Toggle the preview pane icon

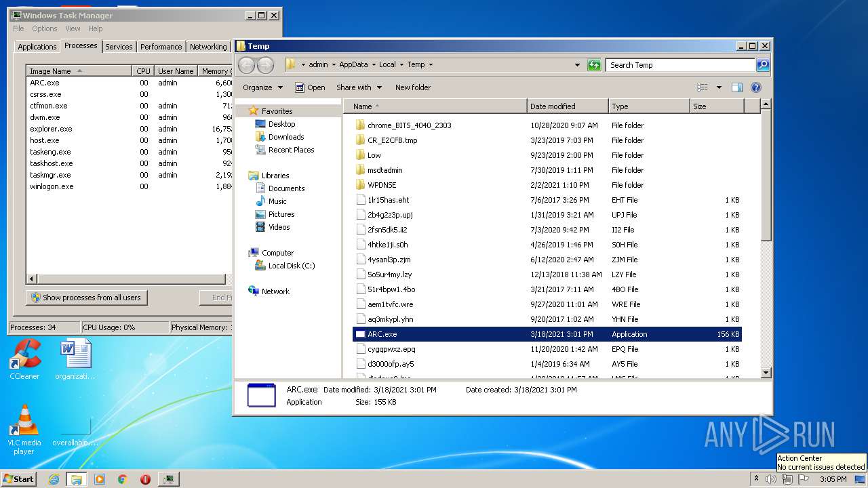tap(737, 87)
